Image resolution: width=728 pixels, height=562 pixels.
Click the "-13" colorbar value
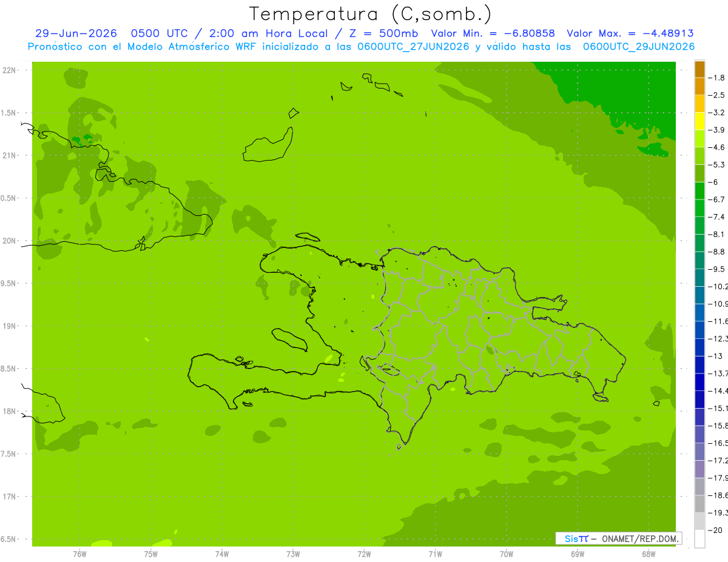tap(716, 356)
